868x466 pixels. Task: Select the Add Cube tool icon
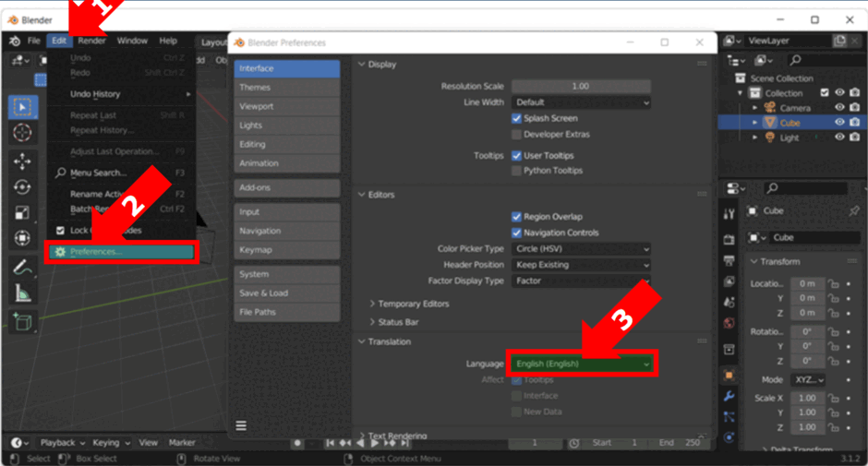tap(22, 321)
